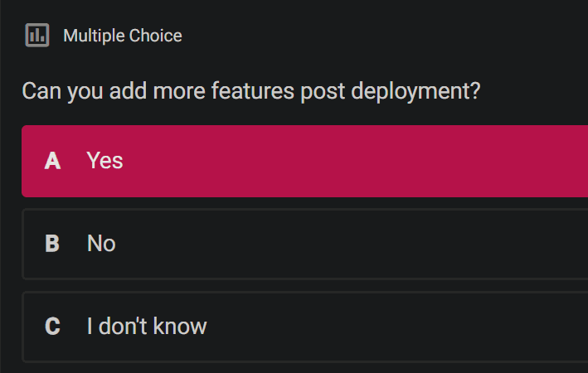The width and height of the screenshot is (588, 373).
Task: Click the bold letter B marker
Action: [52, 244]
